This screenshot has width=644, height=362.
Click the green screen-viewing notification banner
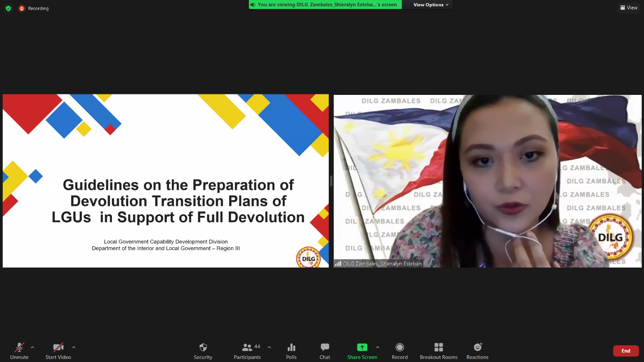(325, 4)
